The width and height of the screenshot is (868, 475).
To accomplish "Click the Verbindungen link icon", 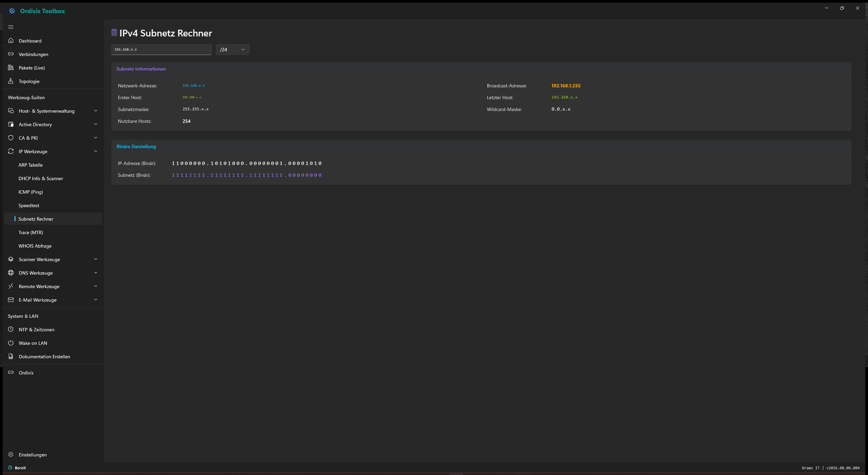I will (x=10, y=54).
